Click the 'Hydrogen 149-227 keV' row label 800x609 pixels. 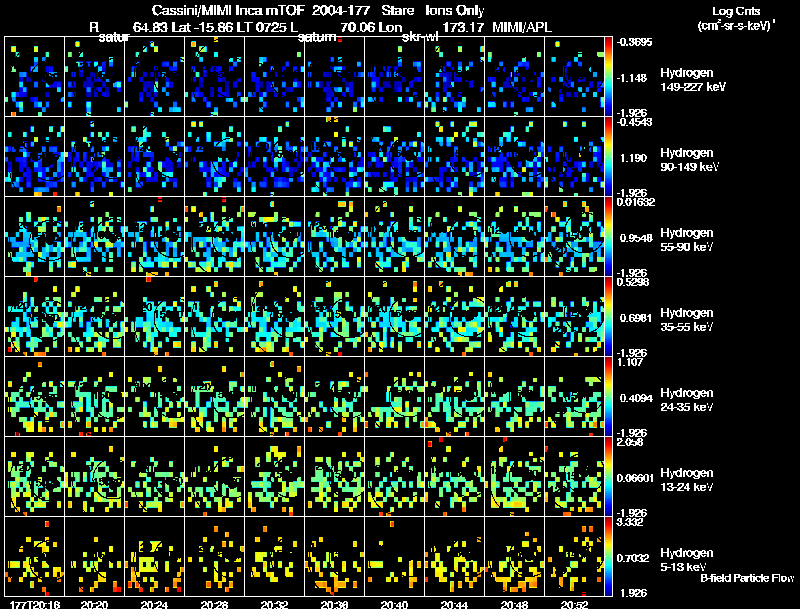coord(693,80)
